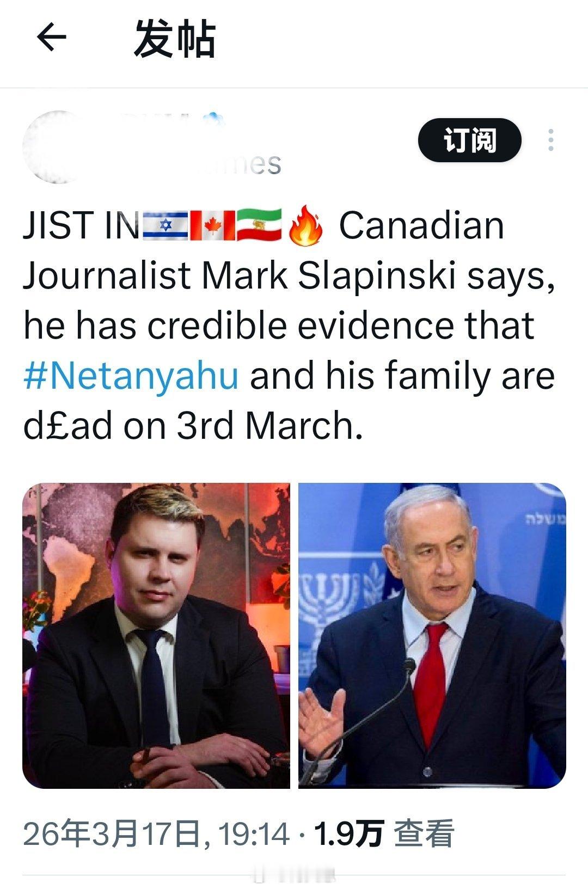Click the Canada flag emoji

click(213, 225)
